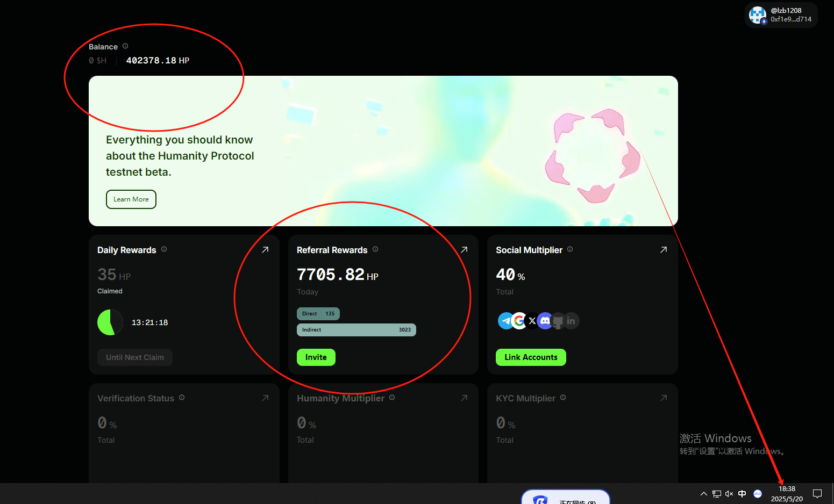Click the Humanity Multiplier 0 % value
Image resolution: width=834 pixels, height=504 pixels.
tap(306, 423)
